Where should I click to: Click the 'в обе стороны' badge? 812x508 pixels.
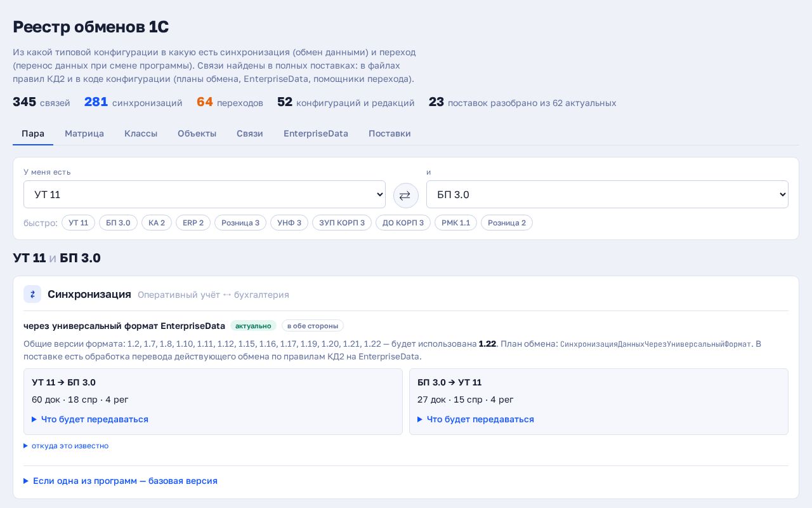coord(313,326)
